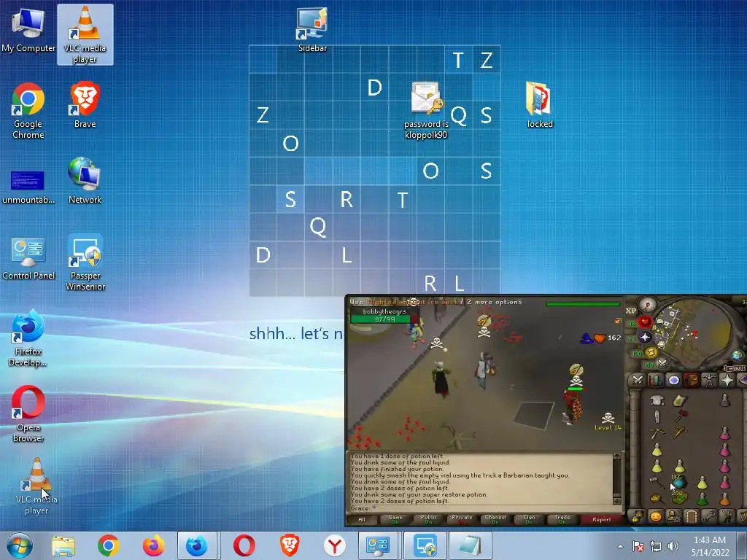This screenshot has width=747, height=560.
Task: Open the Skills tab with bar chart icon
Action: [656, 380]
